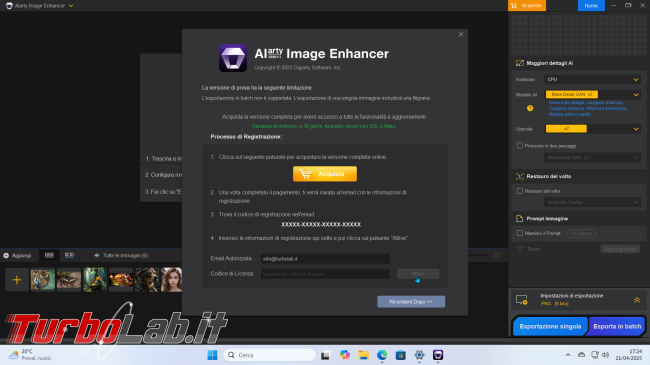650x365 pixels.
Task: Focus the Codice di Licenza field
Action: click(325, 274)
